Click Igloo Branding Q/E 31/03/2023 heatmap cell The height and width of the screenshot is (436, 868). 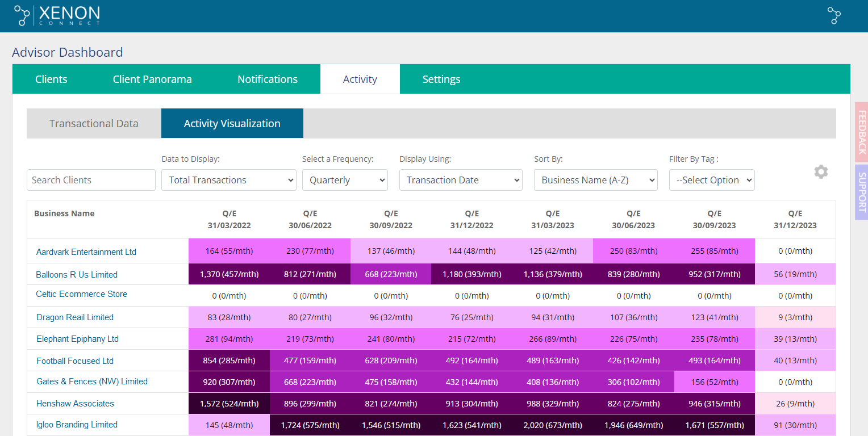point(553,425)
